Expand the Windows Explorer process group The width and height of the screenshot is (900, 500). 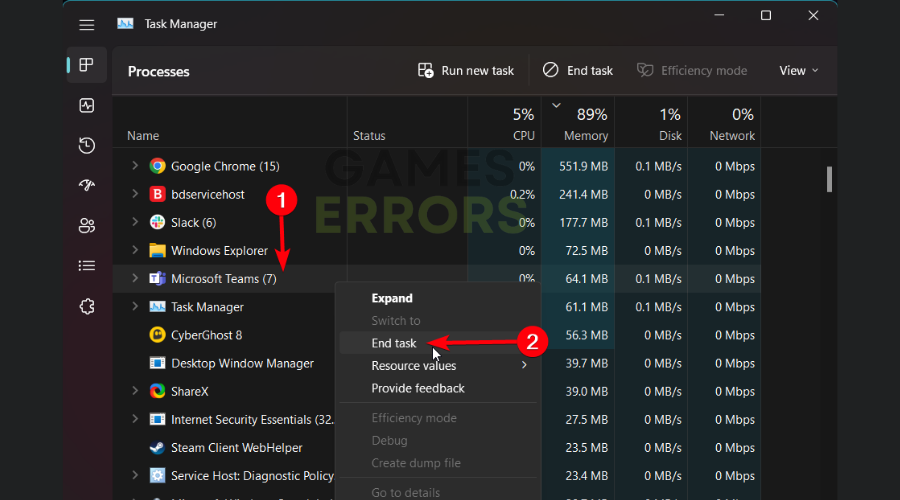click(x=135, y=251)
